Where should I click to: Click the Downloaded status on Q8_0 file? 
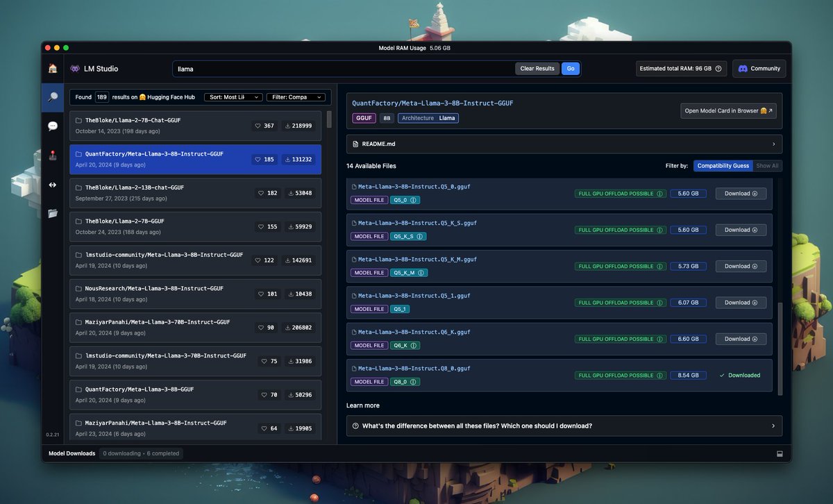[740, 376]
